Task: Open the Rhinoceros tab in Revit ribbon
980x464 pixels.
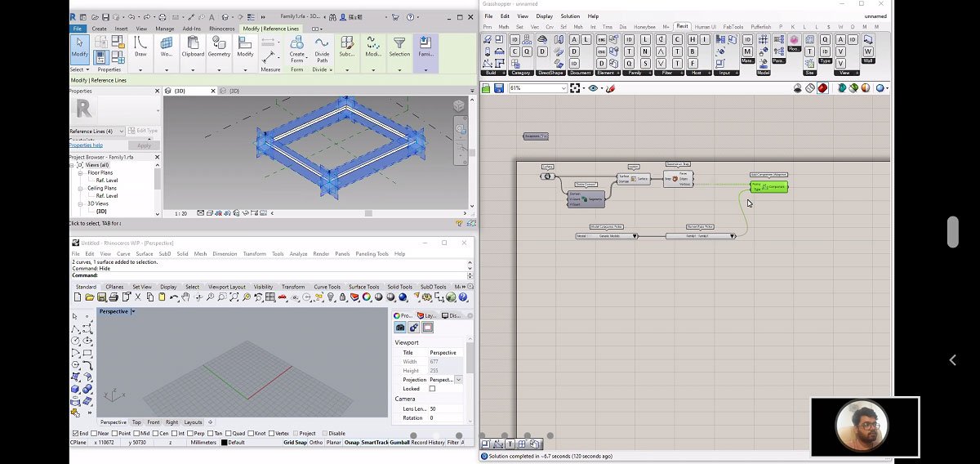Action: (x=221, y=29)
